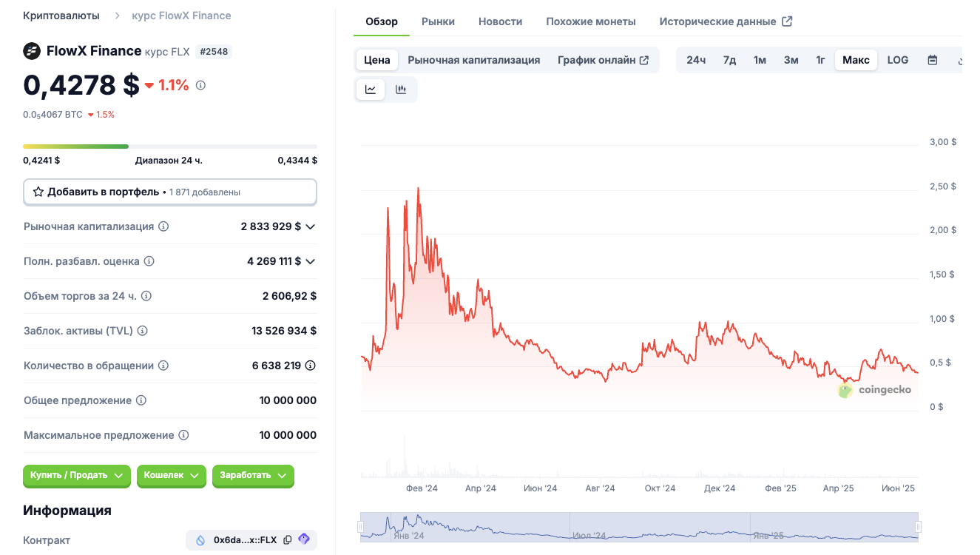Click the BTC price 0.0₅4067 BTC text
980x555 pixels.
point(53,115)
